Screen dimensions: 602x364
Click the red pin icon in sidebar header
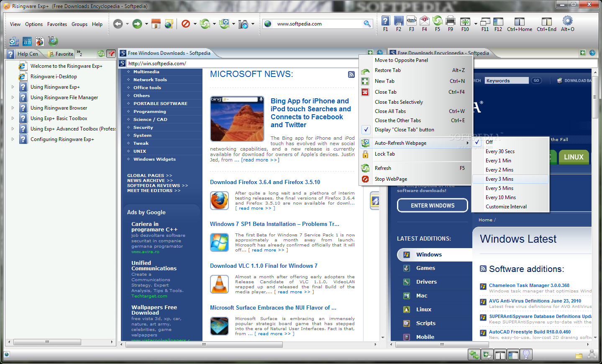pos(111,54)
